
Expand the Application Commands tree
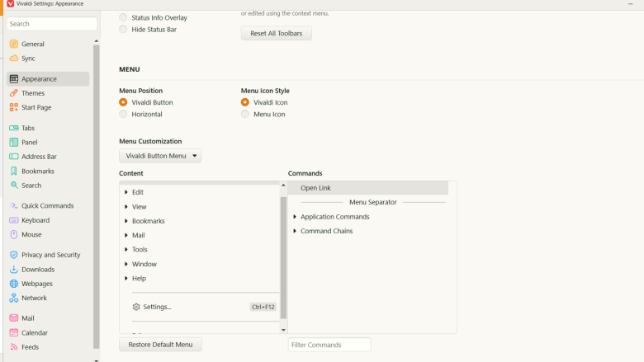click(x=295, y=217)
